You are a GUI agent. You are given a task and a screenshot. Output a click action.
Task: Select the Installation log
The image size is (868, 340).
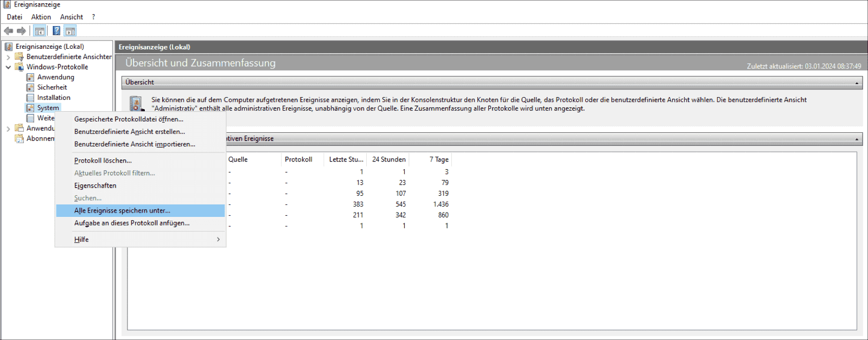pyautogui.click(x=54, y=98)
